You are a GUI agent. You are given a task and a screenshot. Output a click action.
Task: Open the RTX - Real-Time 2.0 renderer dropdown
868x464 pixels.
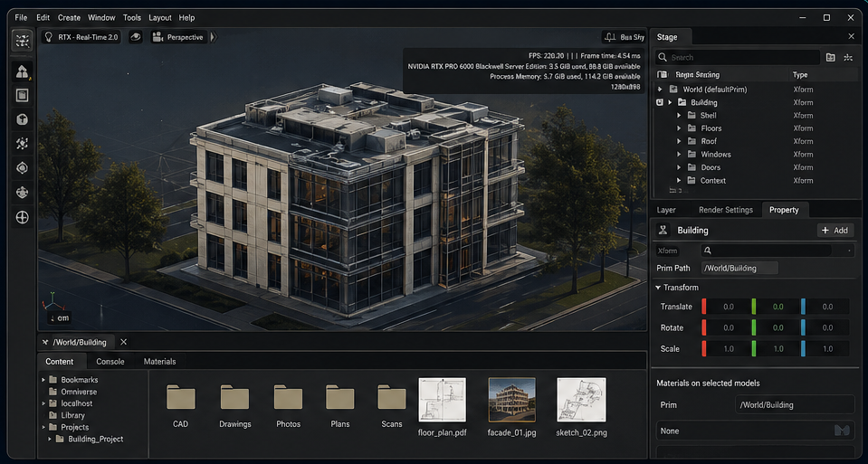[x=82, y=37]
